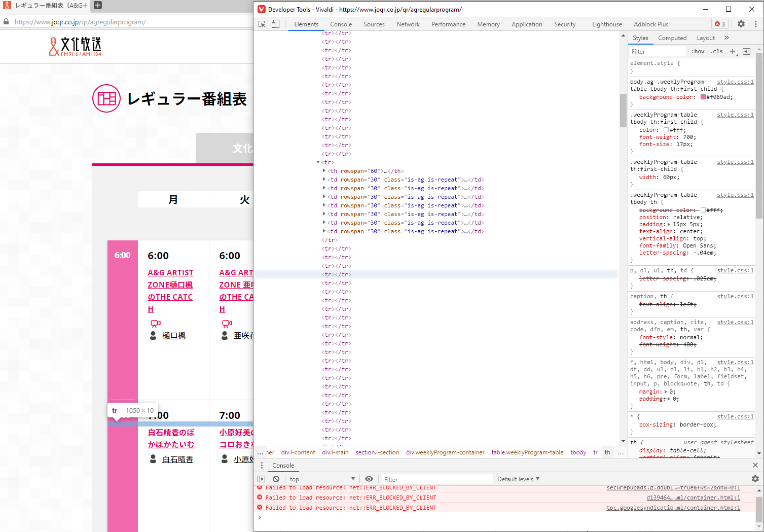Open the Performance tab
Image resolution: width=764 pixels, height=532 pixels.
tap(449, 24)
